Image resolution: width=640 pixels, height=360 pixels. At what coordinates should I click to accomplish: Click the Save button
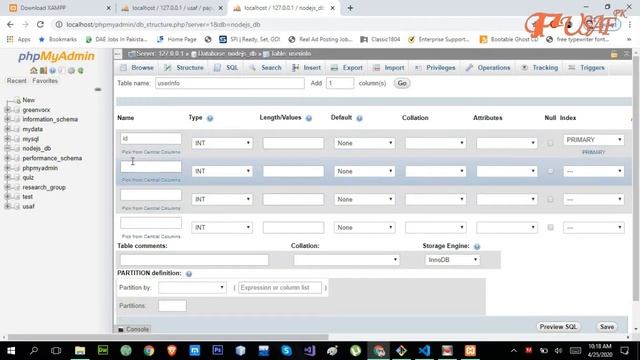click(607, 327)
